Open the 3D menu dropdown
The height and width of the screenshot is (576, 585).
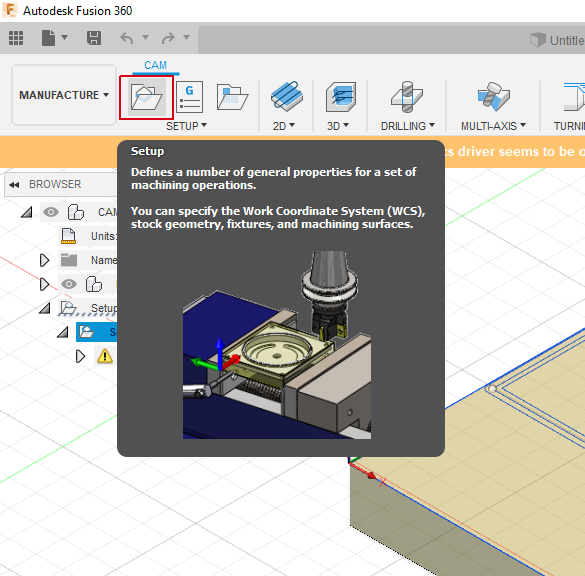(338, 126)
